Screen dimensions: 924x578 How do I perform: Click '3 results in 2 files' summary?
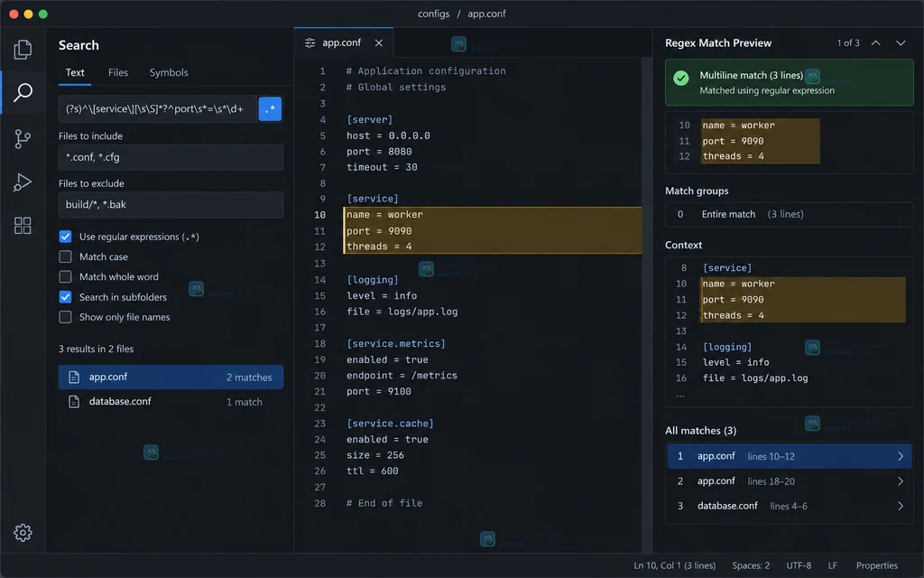[x=96, y=349]
